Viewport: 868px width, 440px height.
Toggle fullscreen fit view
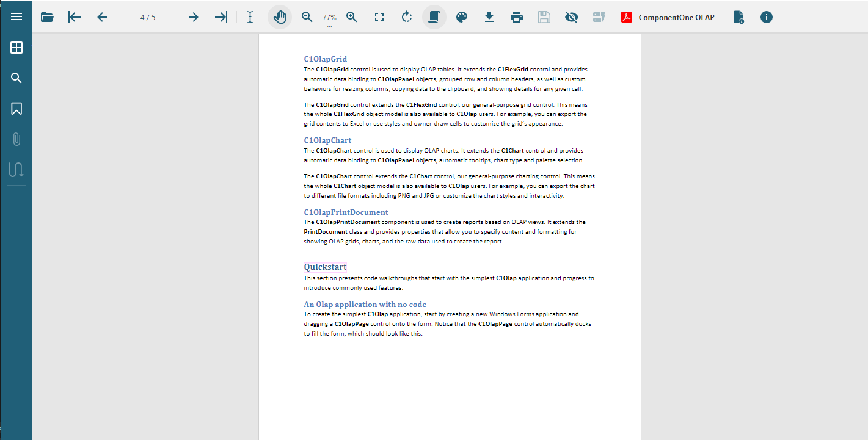pyautogui.click(x=379, y=17)
